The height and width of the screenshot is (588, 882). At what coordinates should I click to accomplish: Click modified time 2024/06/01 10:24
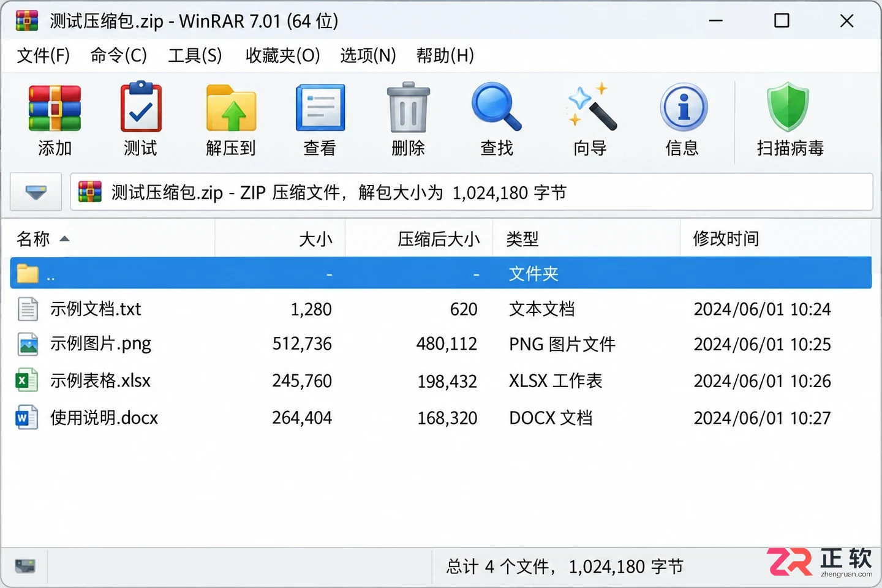(x=762, y=309)
